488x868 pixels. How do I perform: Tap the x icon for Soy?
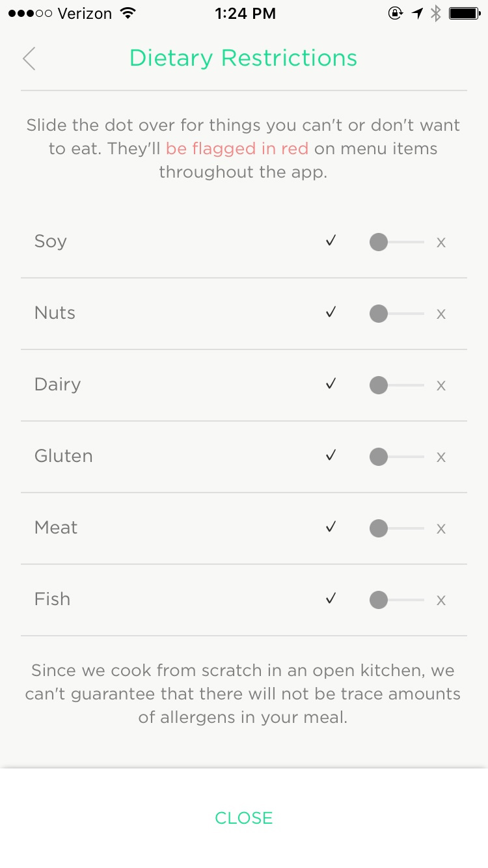point(441,243)
